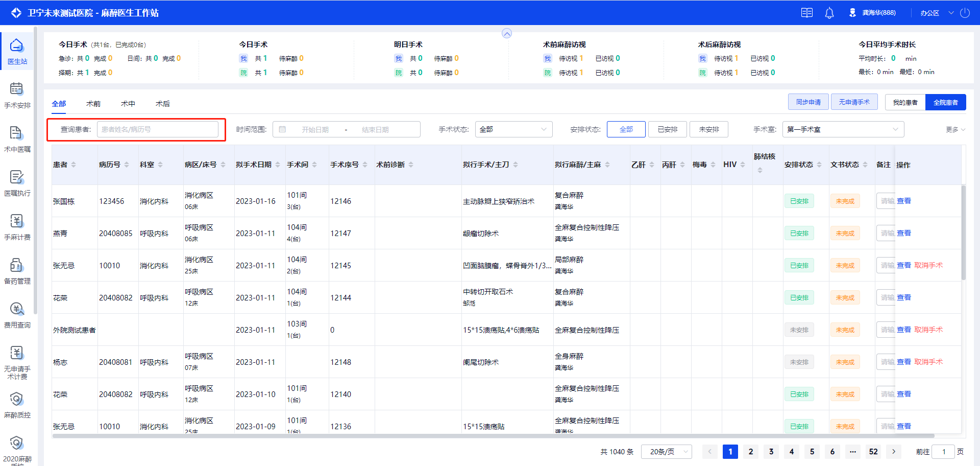Sort by 拟手术日期 column
The height and width of the screenshot is (466, 980).
pyautogui.click(x=278, y=165)
